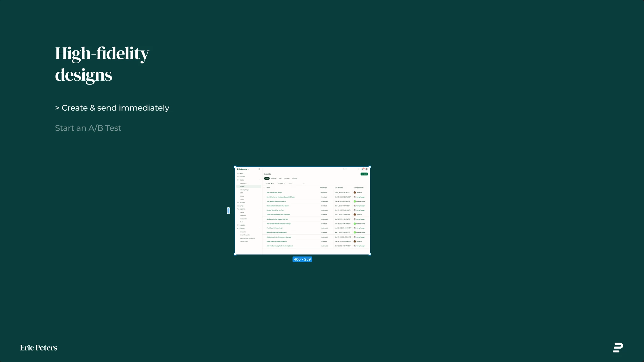Click the top-right corner handle of the selected image
This screenshot has width=644, height=362.
tap(370, 167)
